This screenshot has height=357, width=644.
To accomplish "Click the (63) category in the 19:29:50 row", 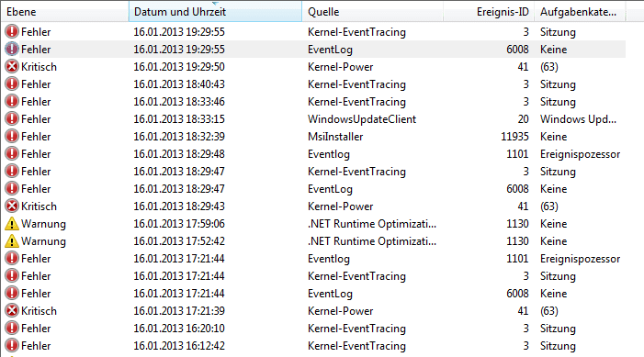I will pos(549,66).
